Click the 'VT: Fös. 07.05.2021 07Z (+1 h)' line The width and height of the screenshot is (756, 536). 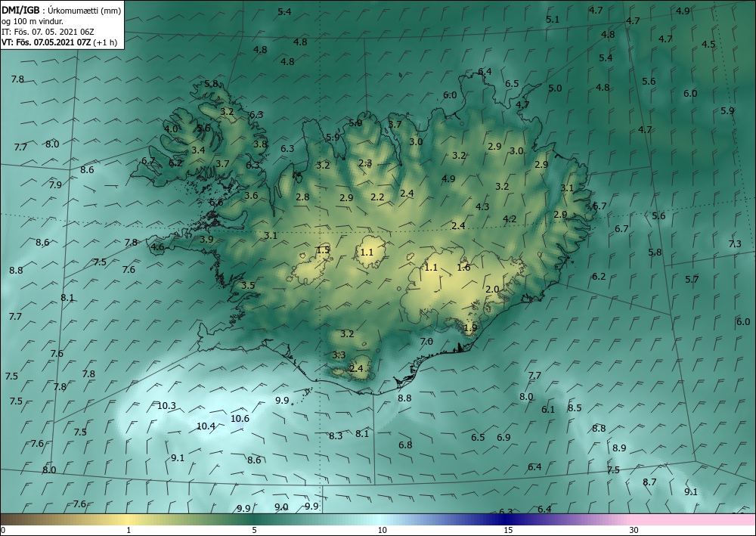click(59, 42)
